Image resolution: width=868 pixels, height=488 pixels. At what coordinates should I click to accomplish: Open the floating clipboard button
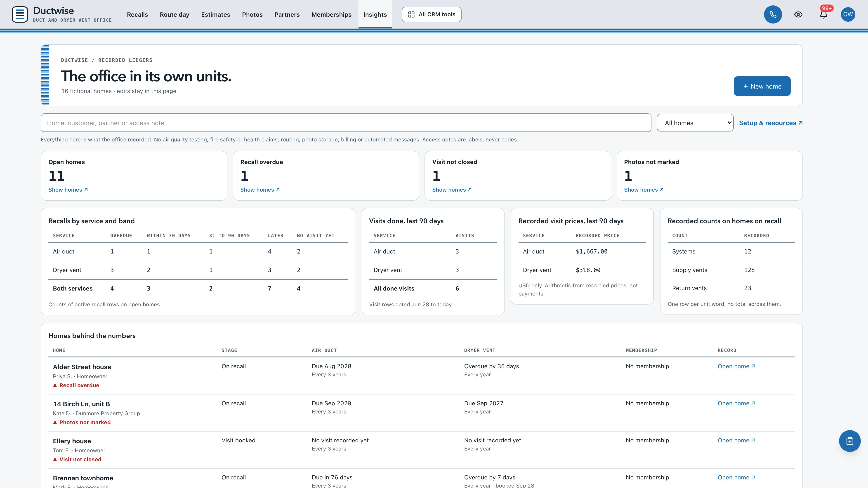point(849,441)
